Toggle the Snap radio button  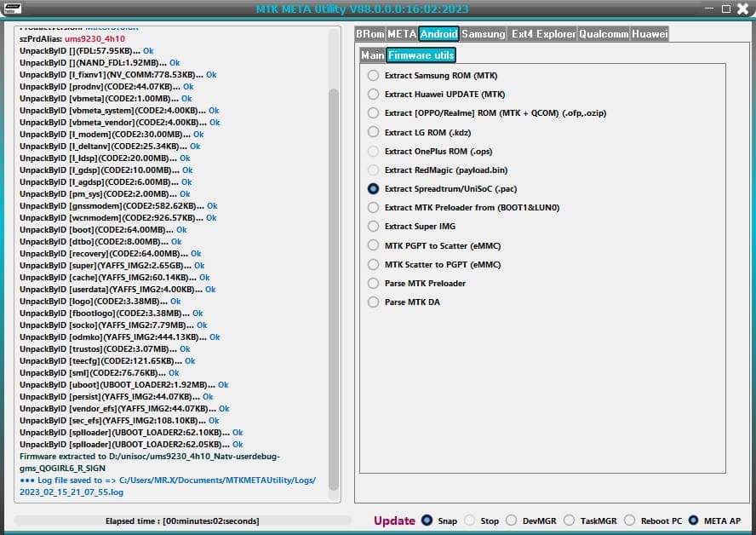(x=427, y=520)
